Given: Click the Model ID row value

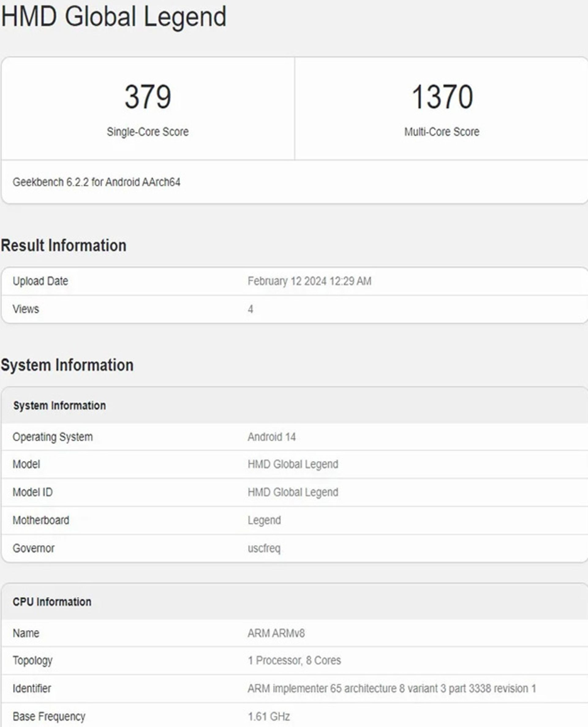Looking at the screenshot, I should pyautogui.click(x=293, y=492).
